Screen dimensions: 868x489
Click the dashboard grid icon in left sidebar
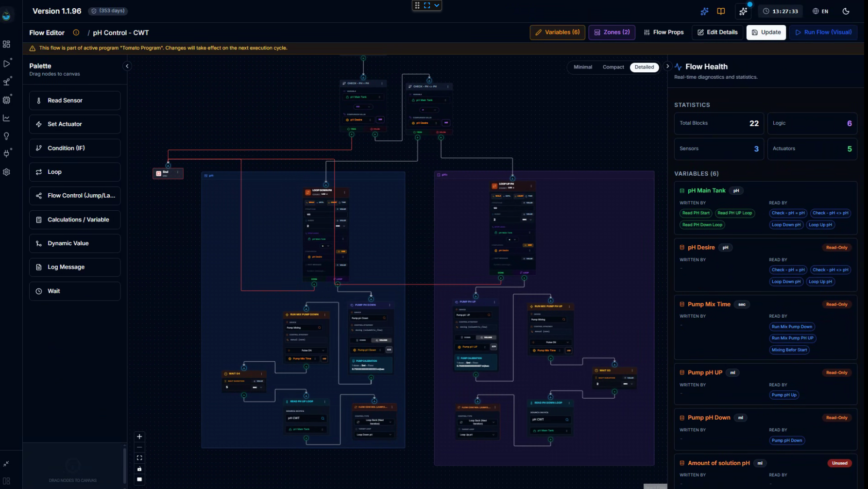pos(6,44)
